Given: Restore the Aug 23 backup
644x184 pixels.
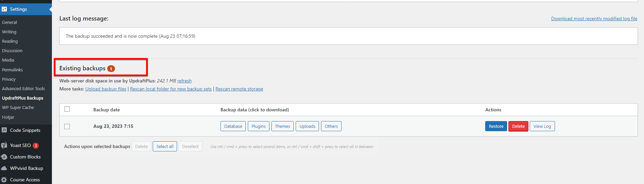Looking at the screenshot, I should 496,126.
